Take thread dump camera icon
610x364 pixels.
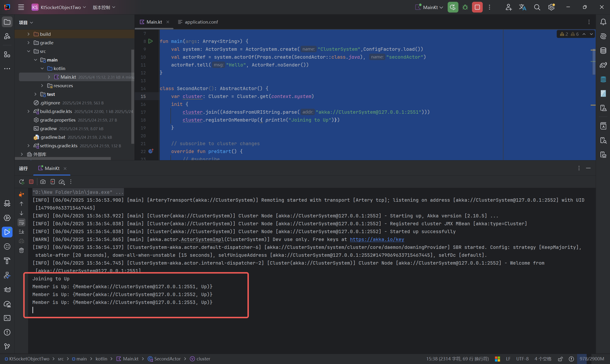(x=43, y=182)
